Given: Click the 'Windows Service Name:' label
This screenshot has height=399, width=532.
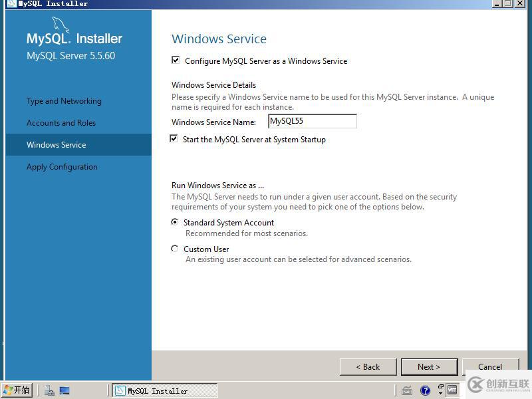Looking at the screenshot, I should coord(213,122).
